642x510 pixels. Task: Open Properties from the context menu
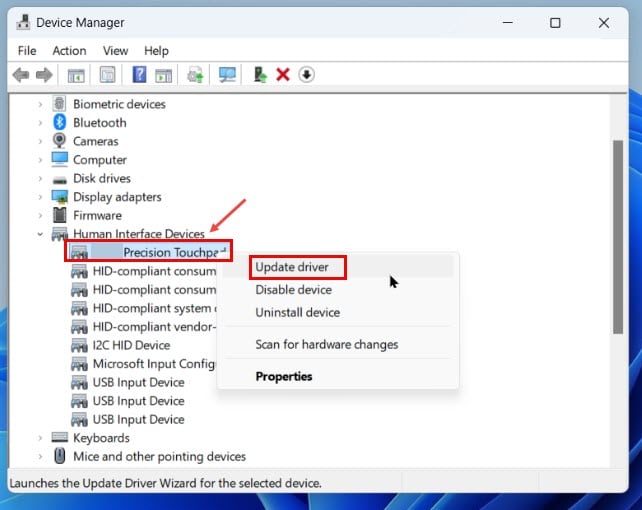click(x=284, y=377)
